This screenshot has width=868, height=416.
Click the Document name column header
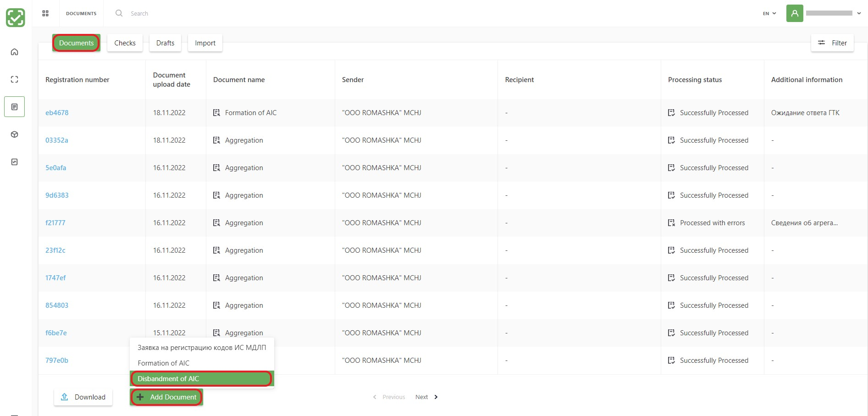239,80
